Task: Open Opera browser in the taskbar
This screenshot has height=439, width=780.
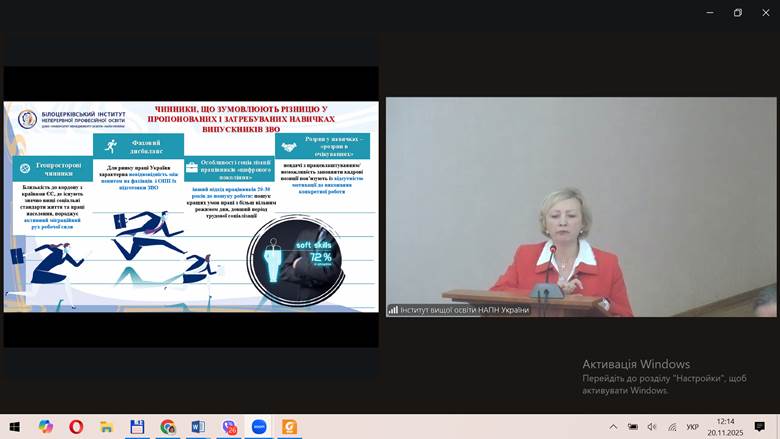Action: pyautogui.click(x=76, y=426)
